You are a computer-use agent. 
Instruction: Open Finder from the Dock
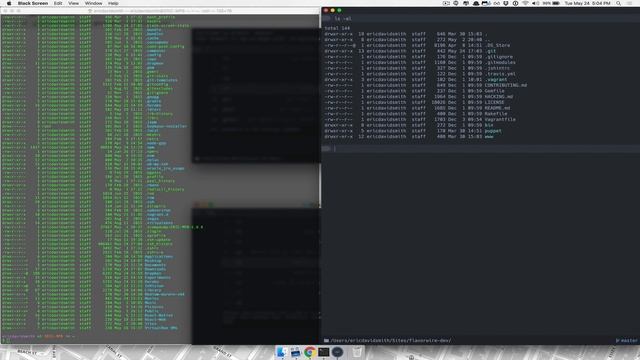pyautogui.click(x=281, y=352)
